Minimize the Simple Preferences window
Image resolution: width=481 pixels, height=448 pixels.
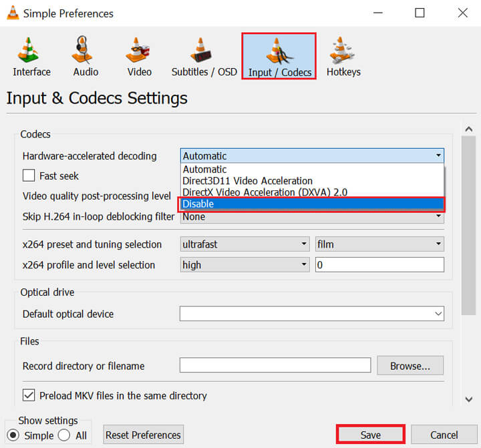378,13
